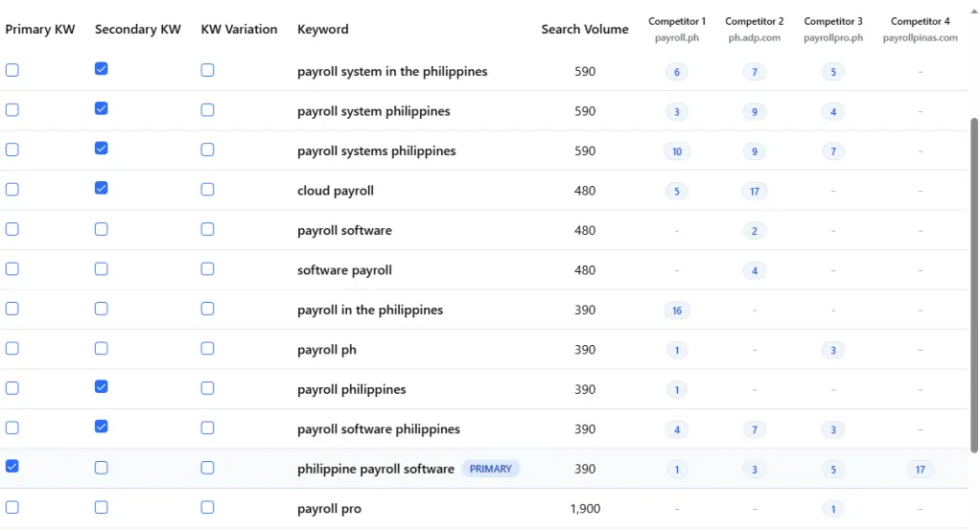Check Primary KW for software payroll

12,269
